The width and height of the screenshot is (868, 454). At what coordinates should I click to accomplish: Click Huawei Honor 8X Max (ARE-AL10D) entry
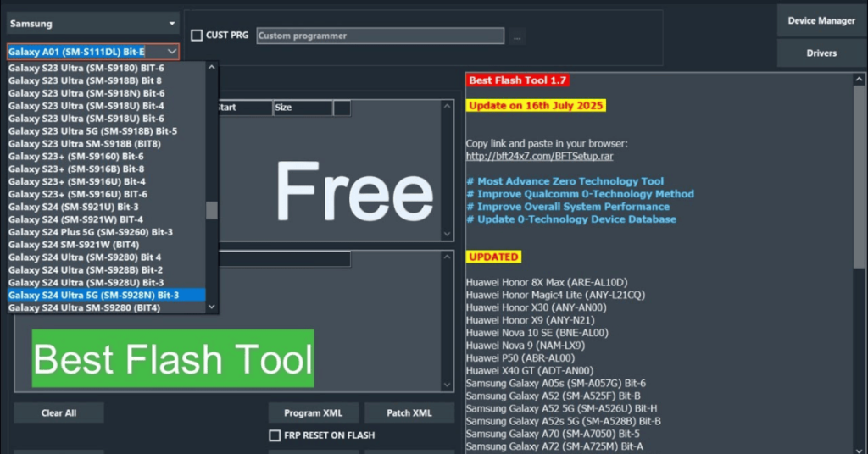tap(547, 283)
